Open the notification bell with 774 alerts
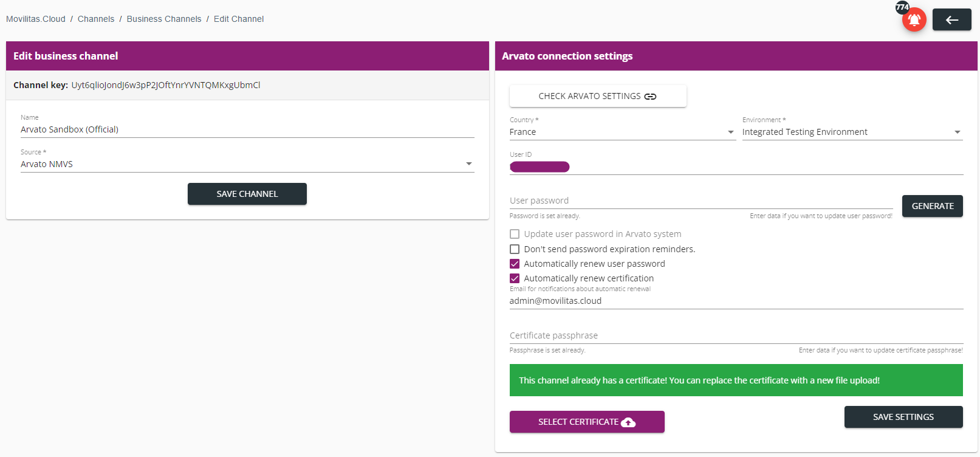 point(913,19)
